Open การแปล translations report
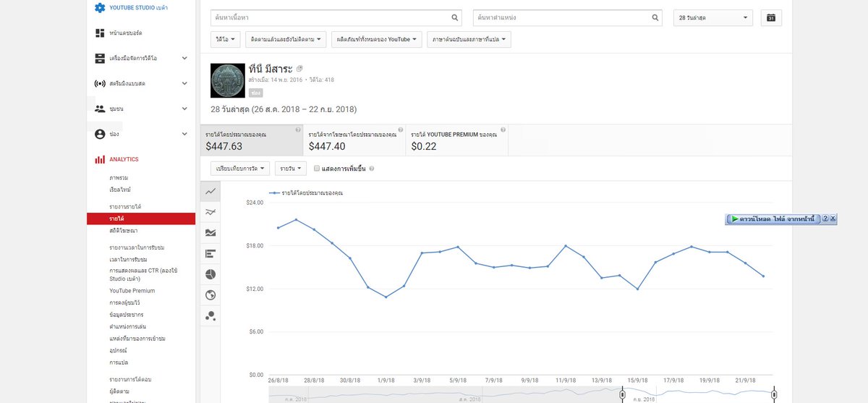The image size is (868, 403). [x=119, y=362]
